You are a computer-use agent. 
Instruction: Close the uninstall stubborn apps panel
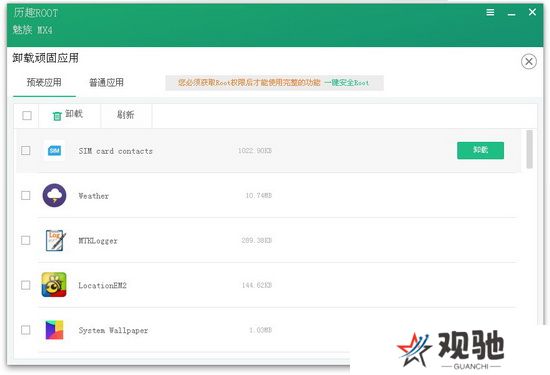pyautogui.click(x=529, y=62)
